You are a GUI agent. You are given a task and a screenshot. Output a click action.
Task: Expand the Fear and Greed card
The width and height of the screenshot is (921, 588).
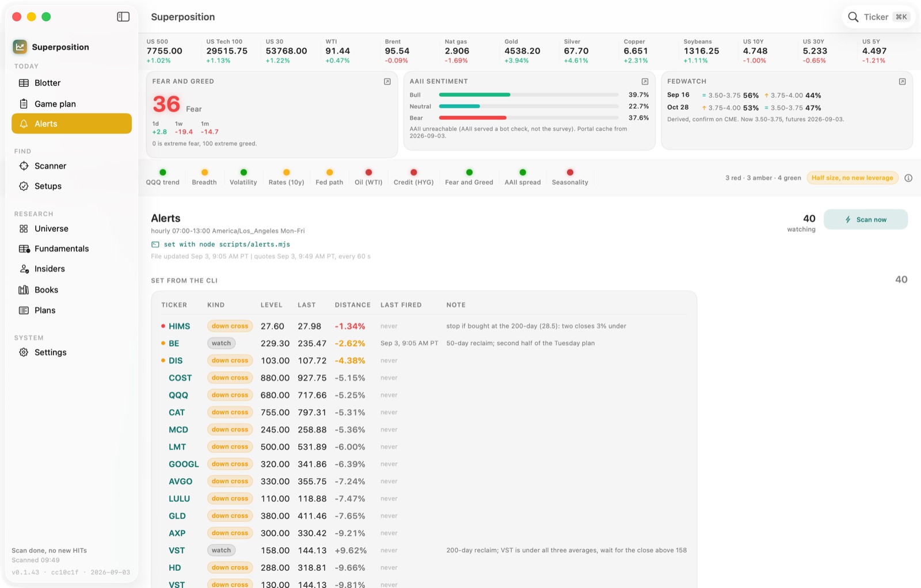(387, 82)
